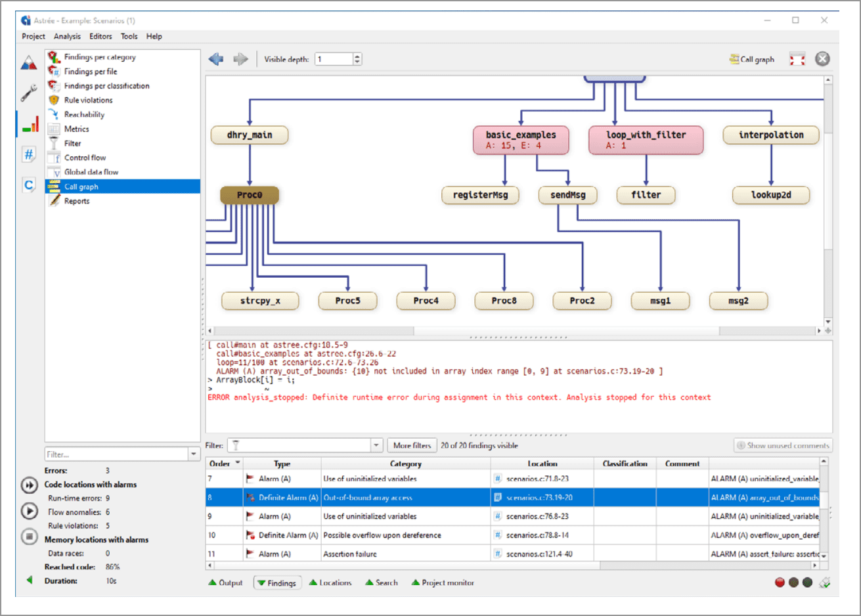
Task: Select finding 10 Possible overflow upon dereference
Action: tap(512, 535)
